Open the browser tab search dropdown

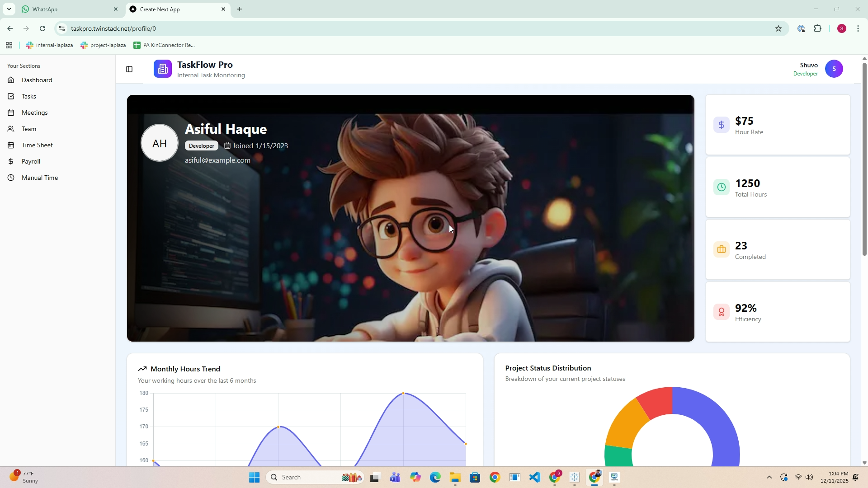pyautogui.click(x=9, y=9)
